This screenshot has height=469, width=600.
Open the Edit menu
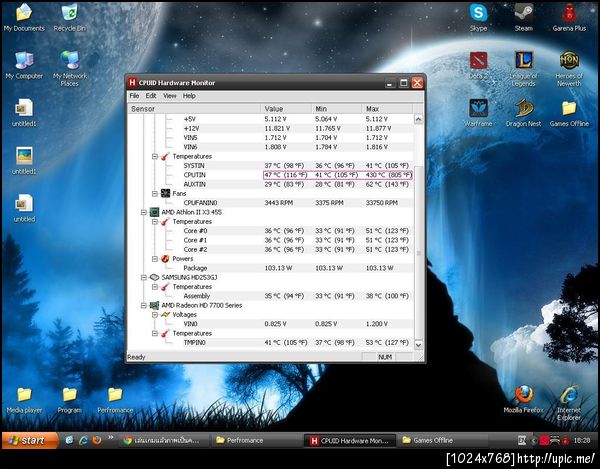click(x=151, y=96)
